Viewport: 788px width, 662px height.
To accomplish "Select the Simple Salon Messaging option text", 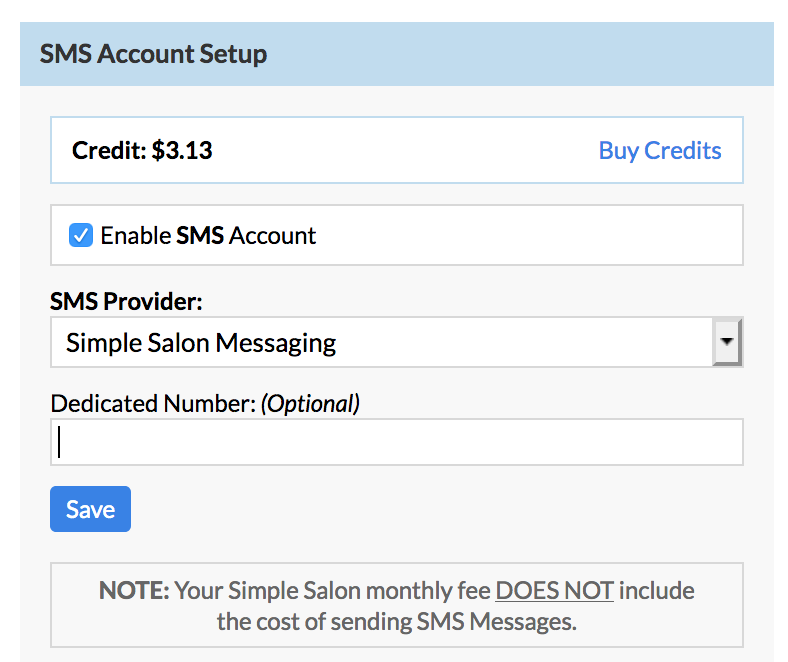I will coord(201,343).
